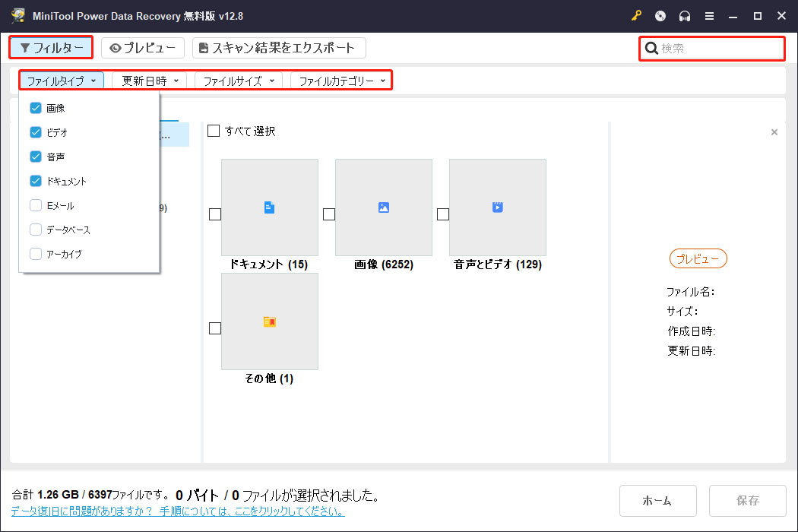Image resolution: width=798 pixels, height=532 pixels.
Task: Click the key icon to register license
Action: 636,15
